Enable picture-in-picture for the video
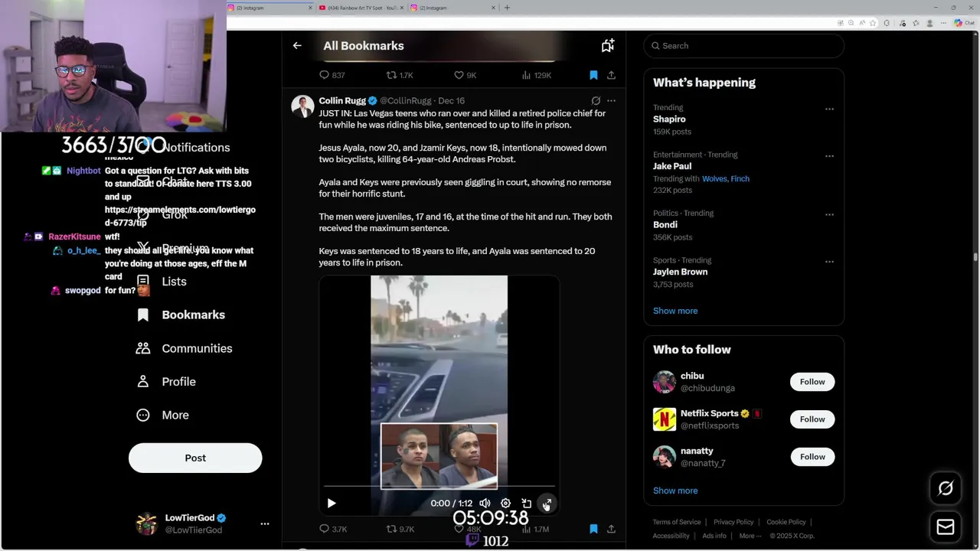980x551 pixels. pyautogui.click(x=526, y=504)
